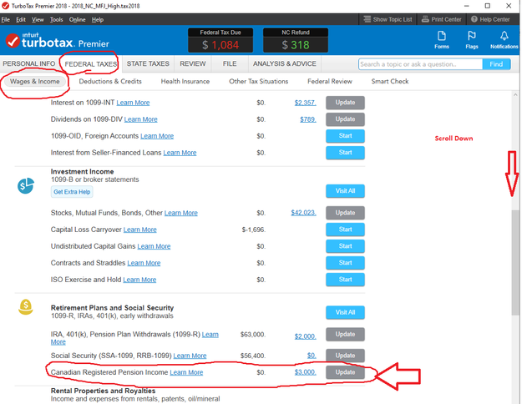Open the Edit menu
The width and height of the screenshot is (532, 404).
pos(21,20)
